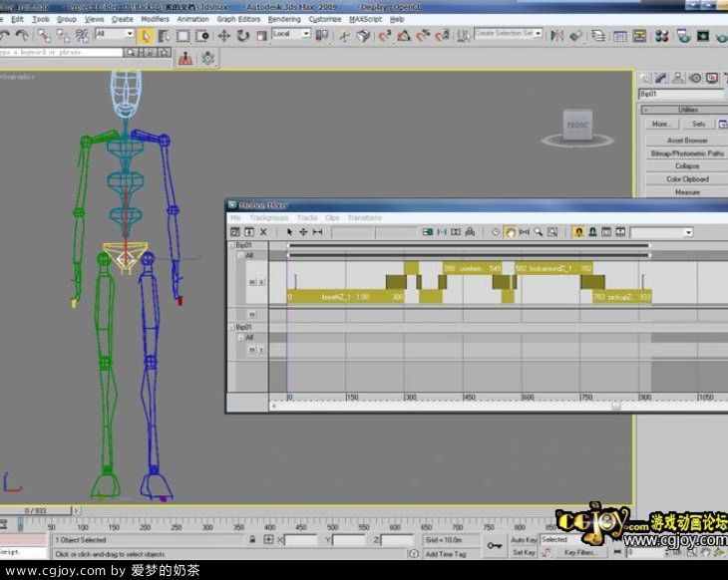
Task: Open the Motion Mixer toolbar dropdown
Action: click(688, 232)
